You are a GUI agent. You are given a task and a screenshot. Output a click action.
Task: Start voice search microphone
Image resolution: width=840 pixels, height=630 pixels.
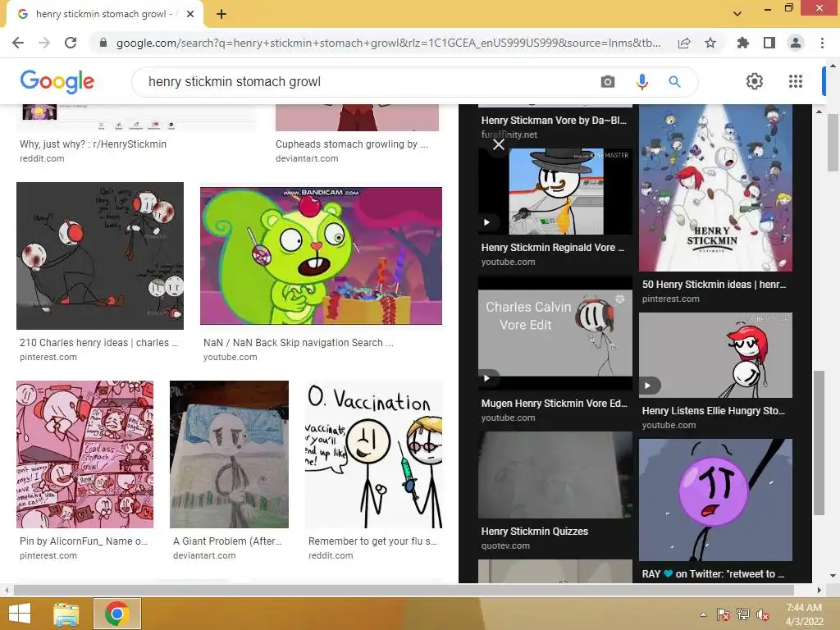tap(641, 81)
